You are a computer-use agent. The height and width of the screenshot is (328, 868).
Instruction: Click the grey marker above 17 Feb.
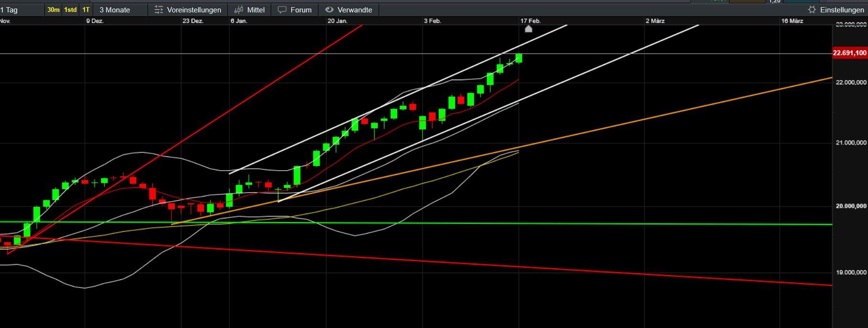[529, 29]
